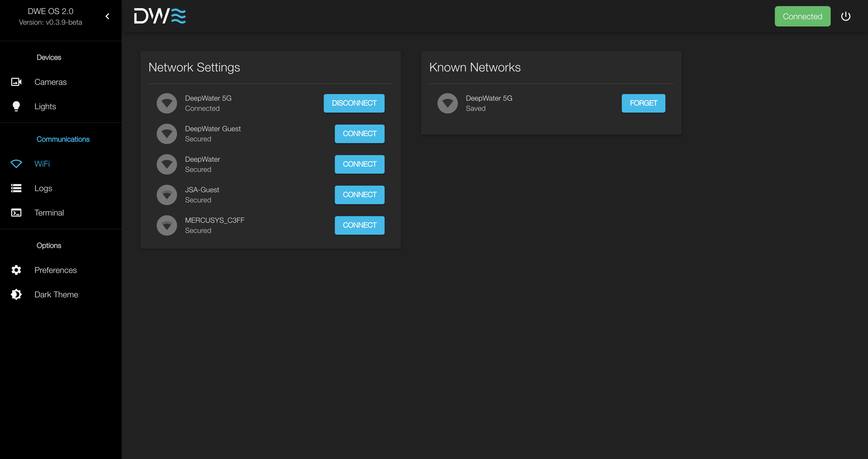
Task: Select the Logs icon in sidebar
Action: pos(16,188)
